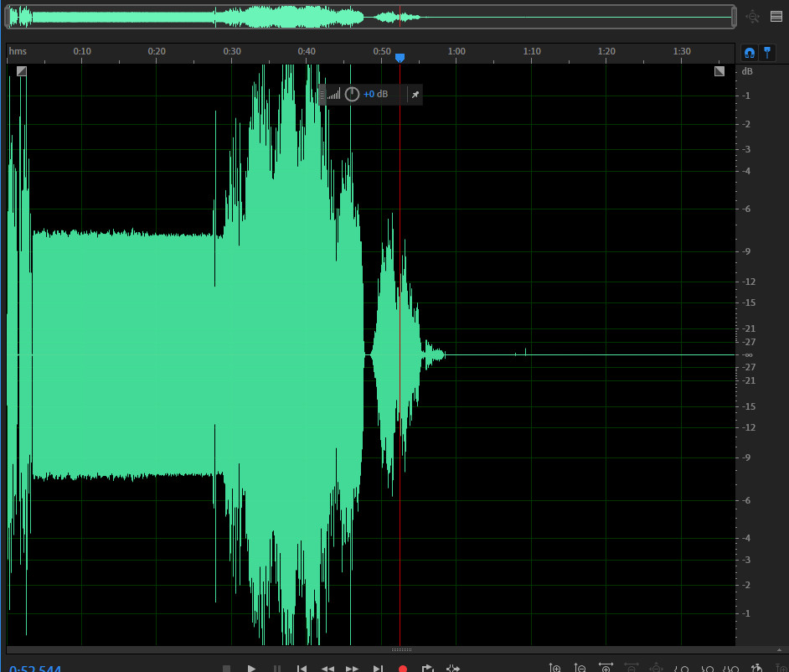Click the zoom navigator reset icon at top right
This screenshot has width=789, height=672.
point(753,17)
